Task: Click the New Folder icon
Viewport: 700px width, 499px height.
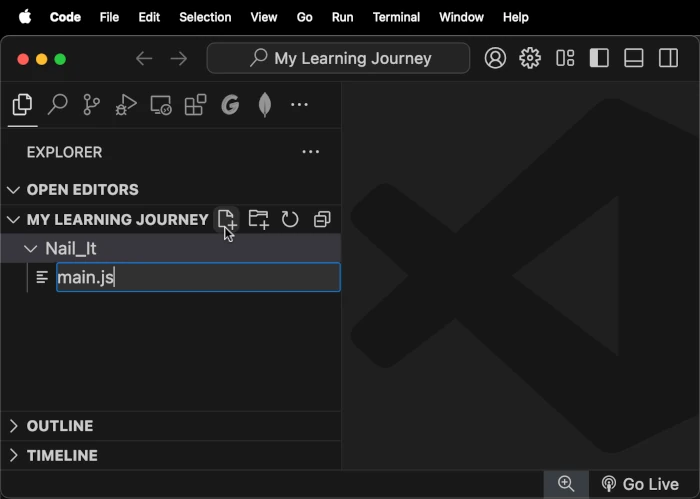Action: tap(258, 219)
